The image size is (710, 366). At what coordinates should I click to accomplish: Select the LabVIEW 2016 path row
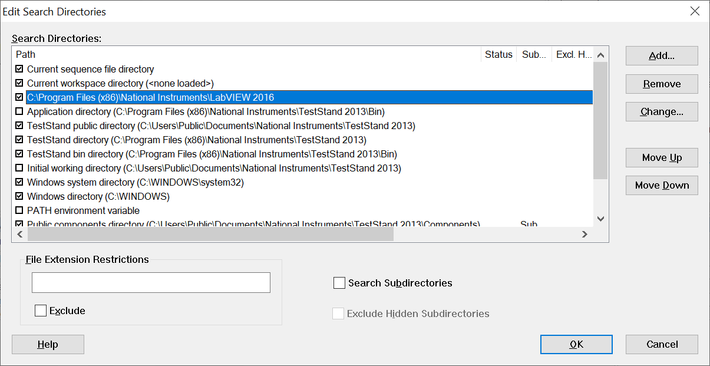303,97
